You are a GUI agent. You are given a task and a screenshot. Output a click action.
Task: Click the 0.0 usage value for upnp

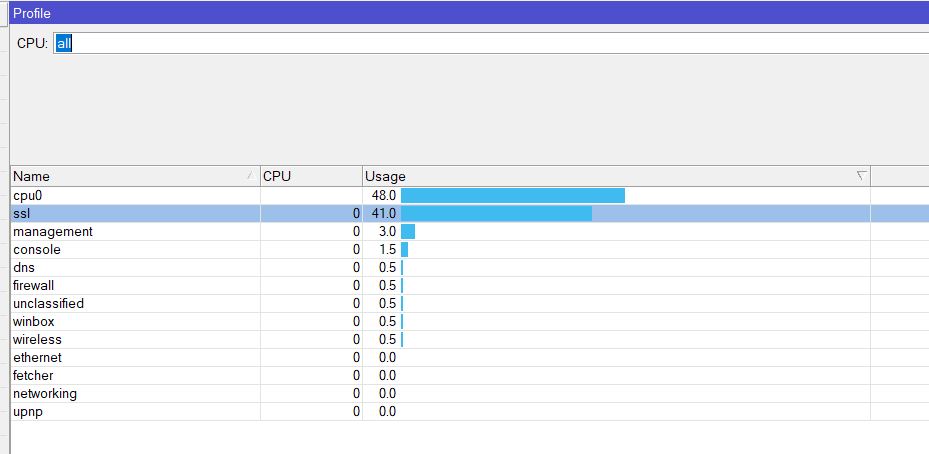point(387,411)
